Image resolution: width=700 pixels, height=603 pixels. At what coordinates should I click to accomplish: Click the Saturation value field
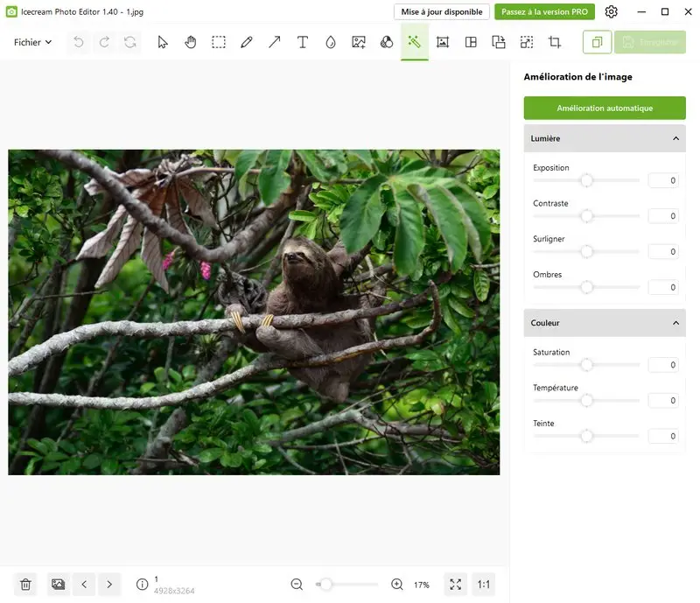point(663,365)
